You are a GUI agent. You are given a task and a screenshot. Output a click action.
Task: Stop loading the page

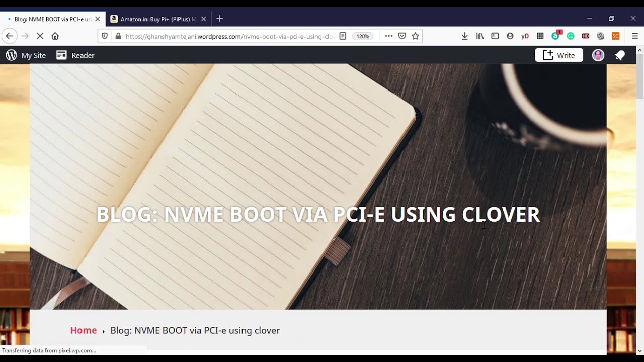(40, 36)
